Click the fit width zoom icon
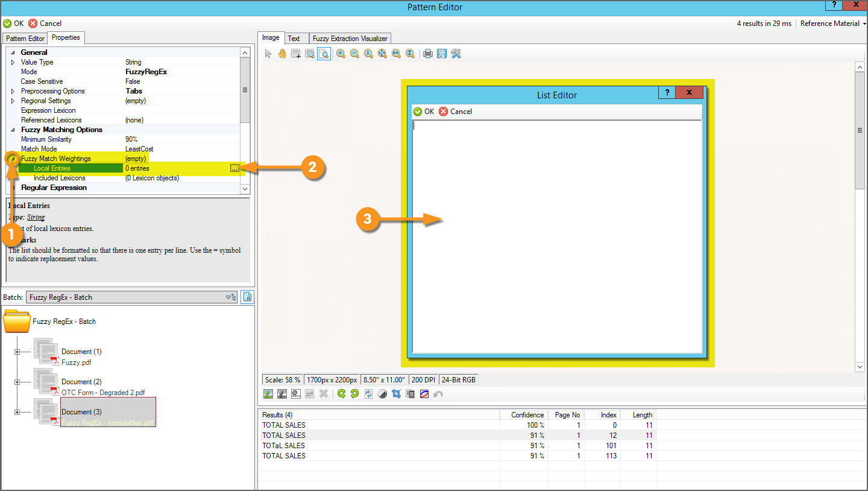868x491 pixels. pos(396,54)
